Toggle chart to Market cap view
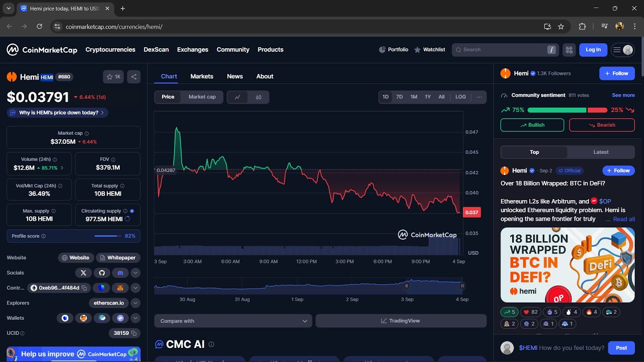644x362 pixels. click(202, 97)
